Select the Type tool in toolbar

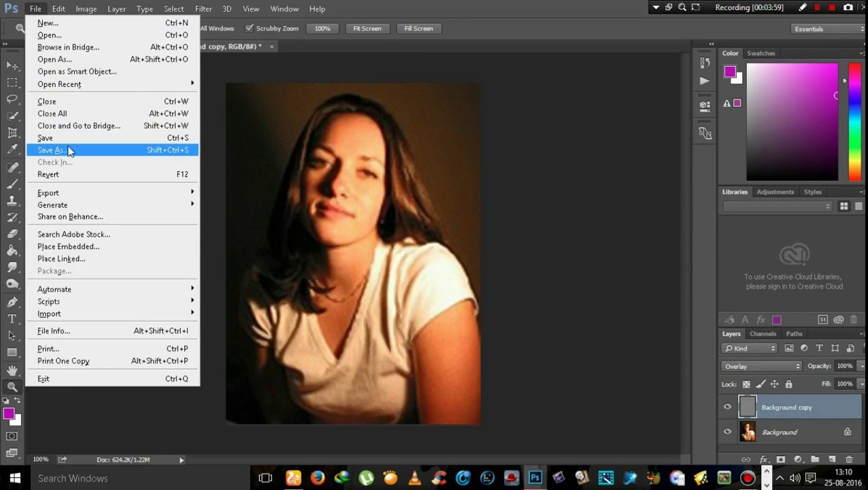point(12,318)
